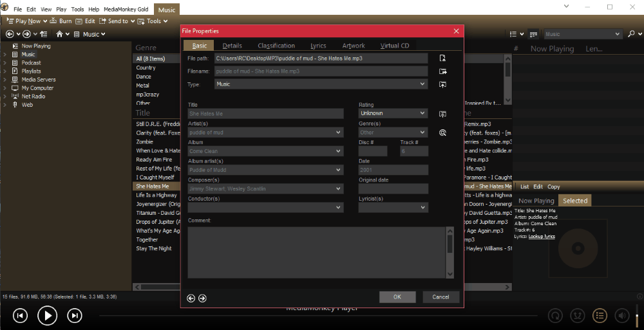Open the File menu
The height and width of the screenshot is (330, 644).
(17, 9)
